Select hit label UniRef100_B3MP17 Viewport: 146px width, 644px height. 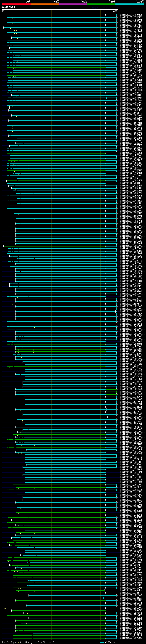(x=131, y=45)
